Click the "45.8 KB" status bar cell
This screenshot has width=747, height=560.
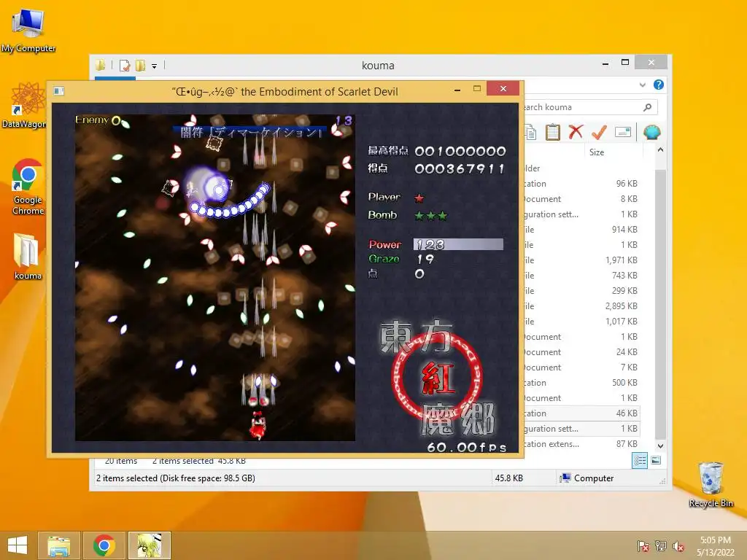point(508,478)
